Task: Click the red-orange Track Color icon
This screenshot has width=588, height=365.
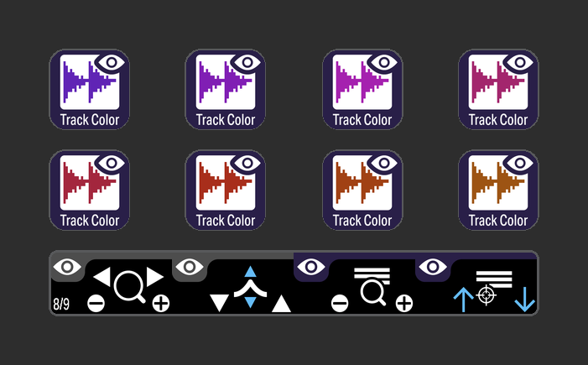Action: pyautogui.click(x=226, y=190)
